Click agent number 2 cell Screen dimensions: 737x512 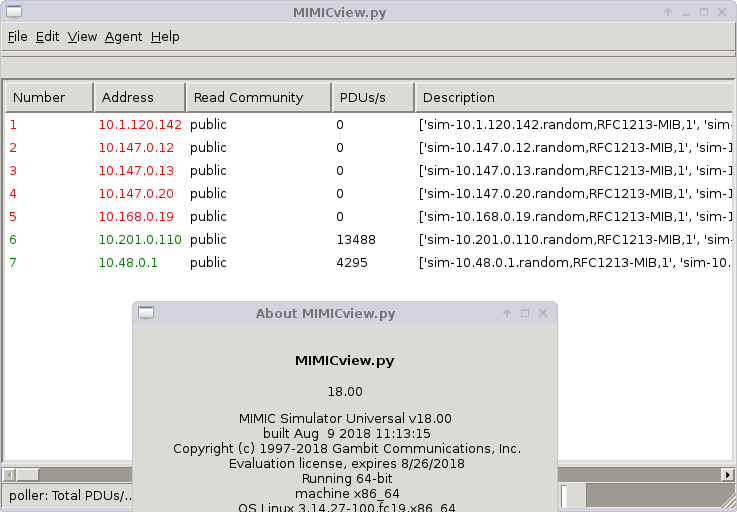(x=13, y=148)
